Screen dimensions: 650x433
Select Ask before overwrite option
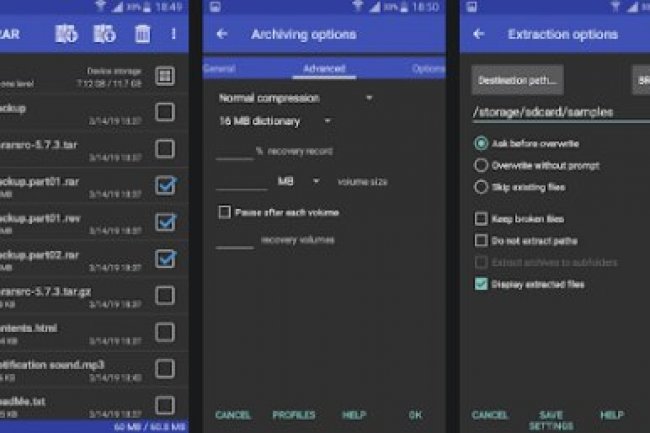click(x=481, y=143)
